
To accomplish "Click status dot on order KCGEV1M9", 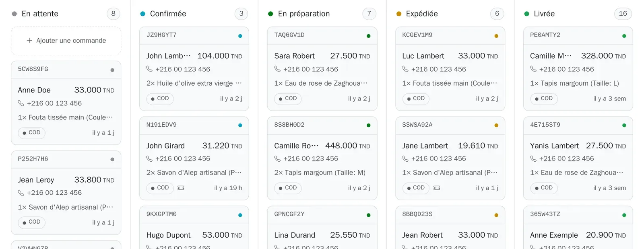I will (x=496, y=36).
